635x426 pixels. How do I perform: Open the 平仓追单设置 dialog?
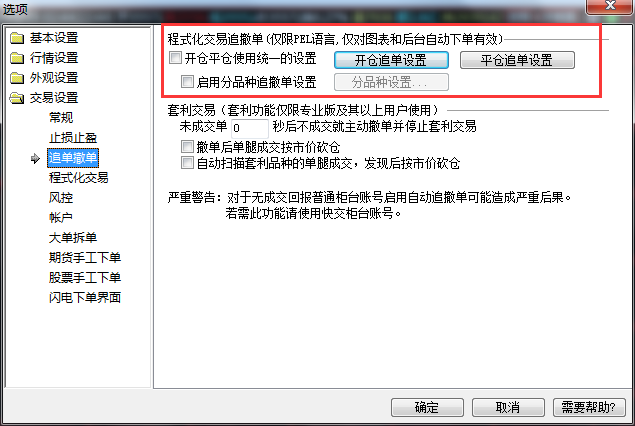pyautogui.click(x=517, y=60)
